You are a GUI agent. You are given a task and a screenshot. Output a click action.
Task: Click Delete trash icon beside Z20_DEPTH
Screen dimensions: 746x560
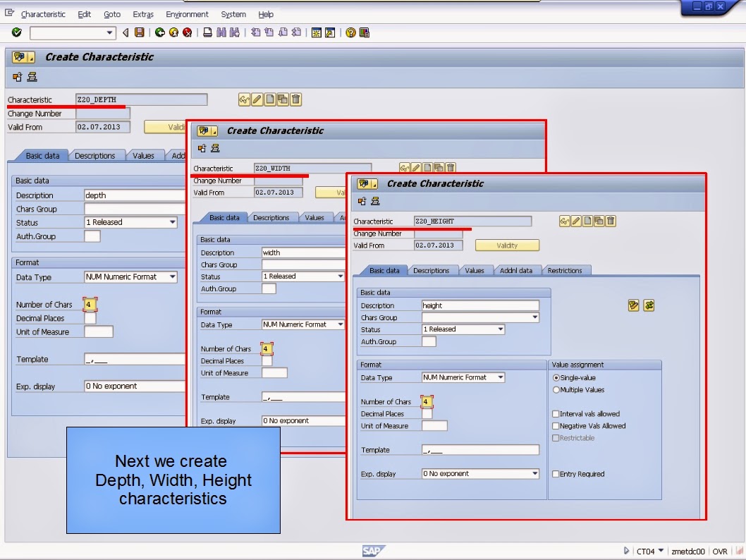(295, 99)
